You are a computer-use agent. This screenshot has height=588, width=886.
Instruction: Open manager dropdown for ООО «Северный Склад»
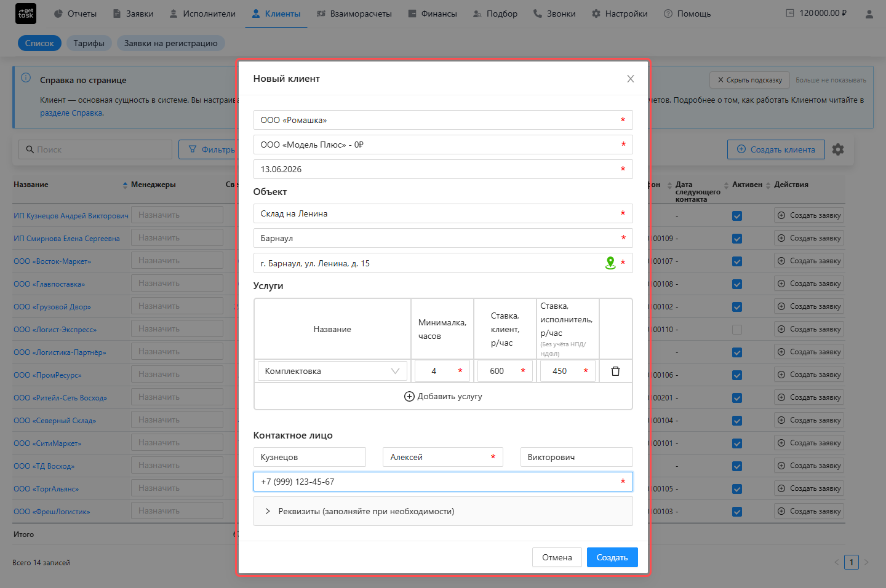click(177, 420)
